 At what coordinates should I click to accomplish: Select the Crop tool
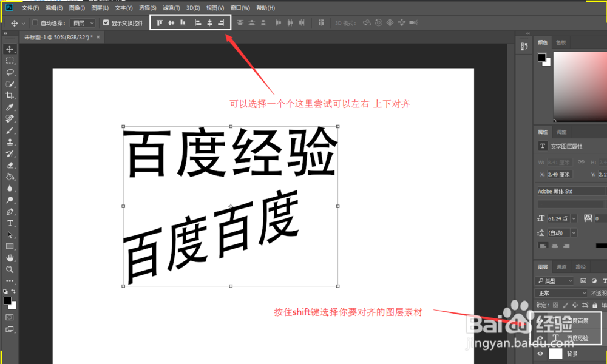click(x=10, y=95)
